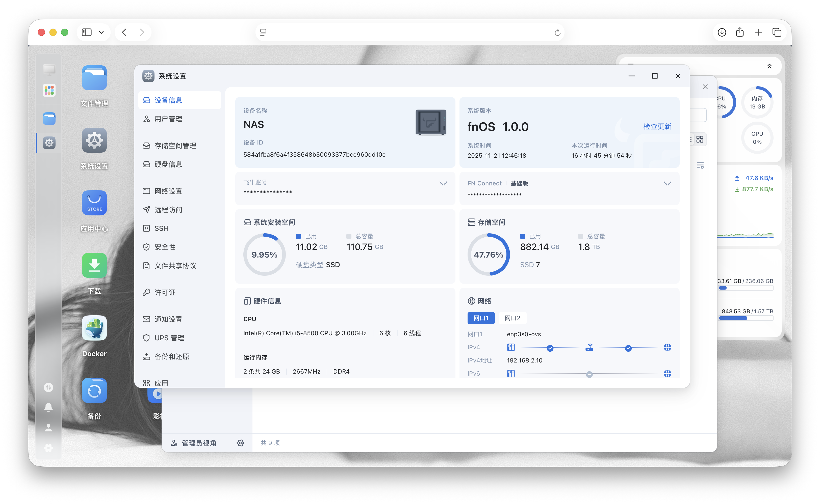The image size is (820, 504).
Task: Click the gear next to 管理员视角
Action: [240, 443]
